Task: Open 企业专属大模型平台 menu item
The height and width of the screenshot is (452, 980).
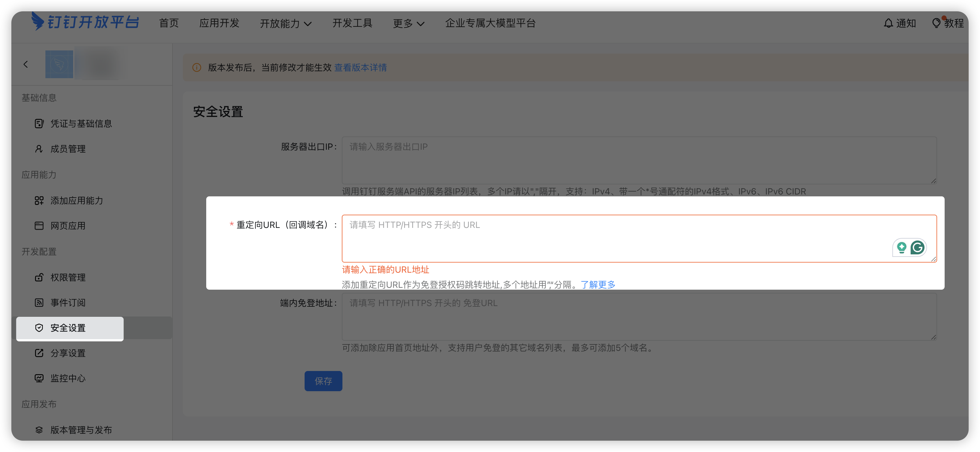Action: [x=490, y=23]
